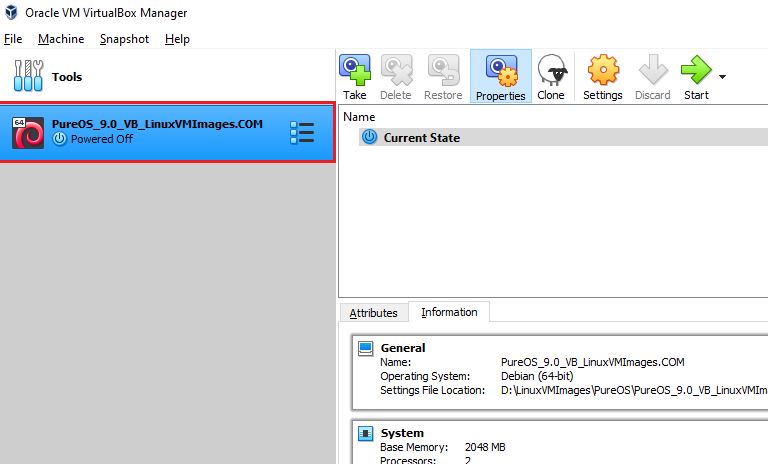Screen dimensions: 768x464
Task: Select the Current State snapshot row
Action: point(563,138)
